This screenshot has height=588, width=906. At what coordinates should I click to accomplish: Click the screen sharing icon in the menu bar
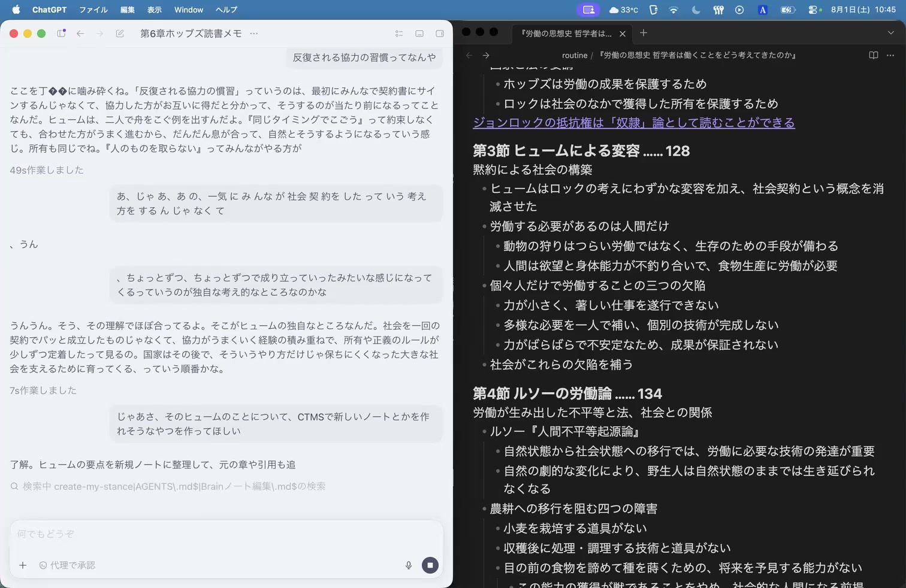(x=588, y=10)
